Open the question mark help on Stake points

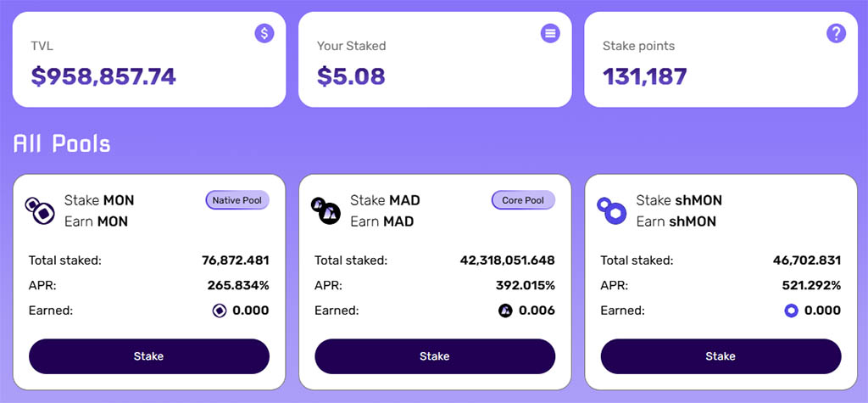[x=836, y=34]
